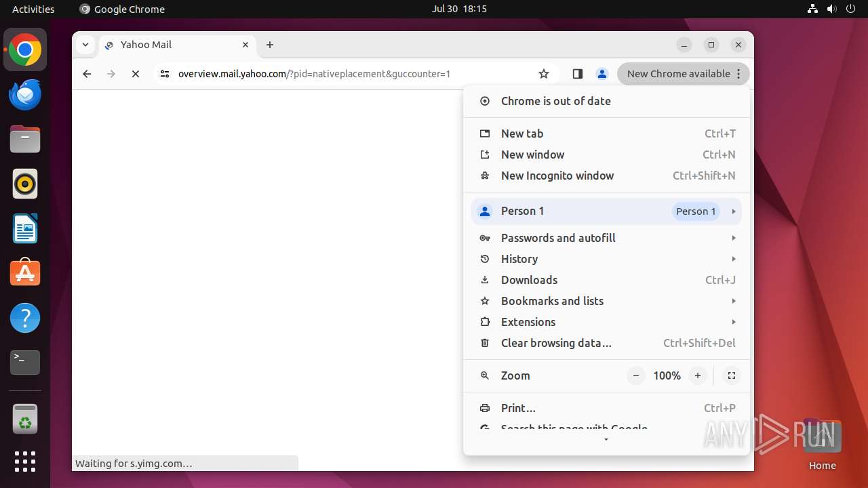Launch Terminal from the dock
This screenshot has height=488, width=868.
tap(25, 363)
